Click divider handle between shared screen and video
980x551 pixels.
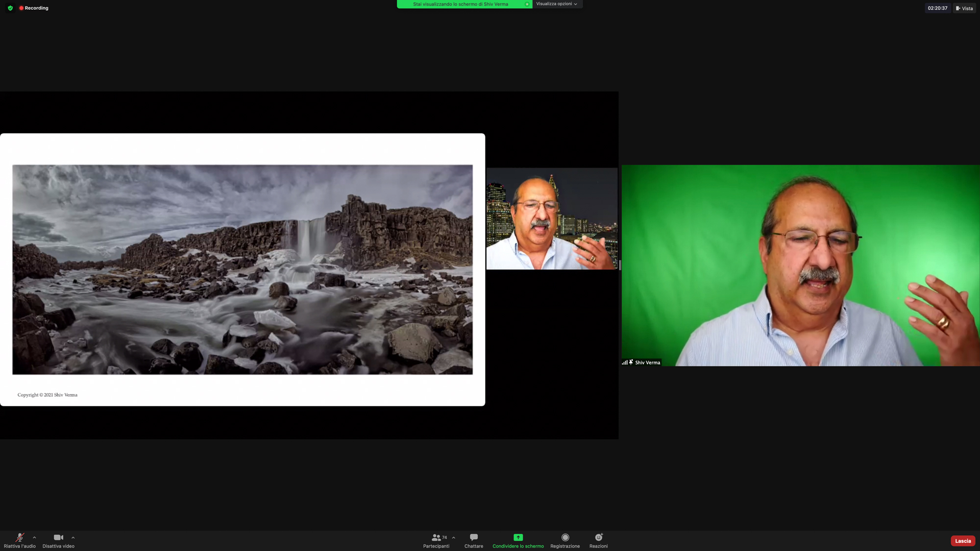tap(620, 265)
